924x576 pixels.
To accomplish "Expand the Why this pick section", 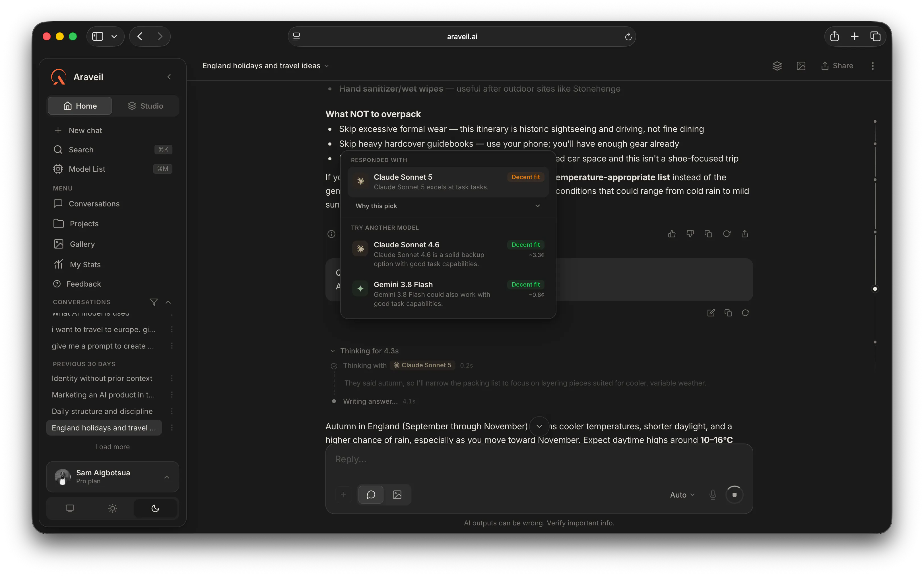I will [448, 206].
